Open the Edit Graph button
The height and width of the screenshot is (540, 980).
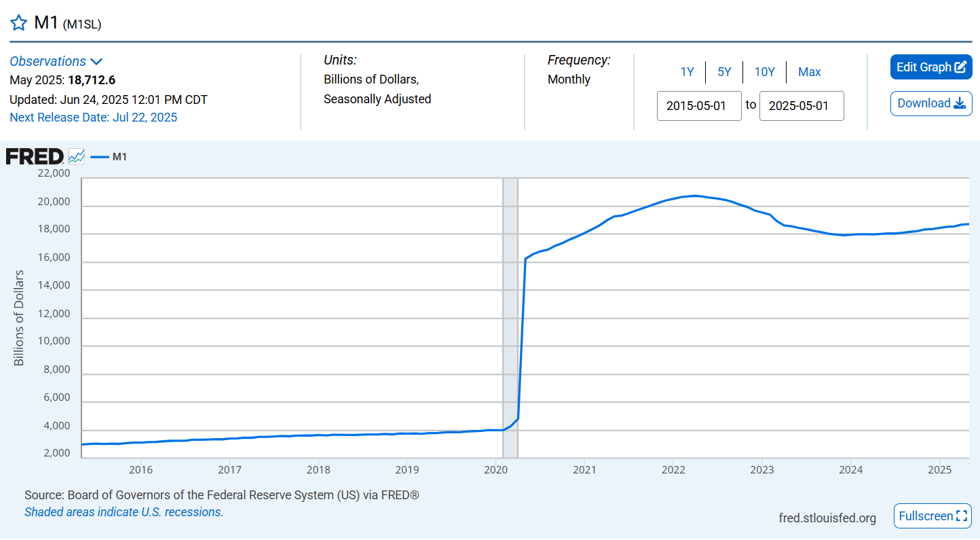tap(931, 67)
